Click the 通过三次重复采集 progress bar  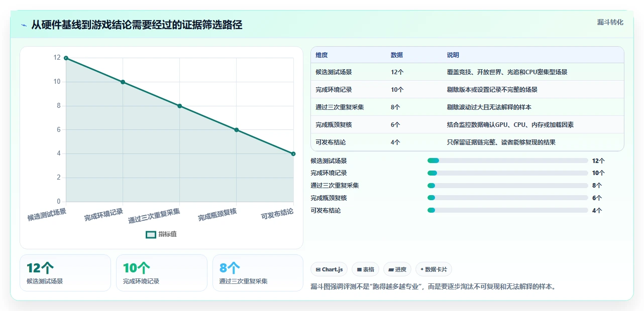tap(507, 186)
